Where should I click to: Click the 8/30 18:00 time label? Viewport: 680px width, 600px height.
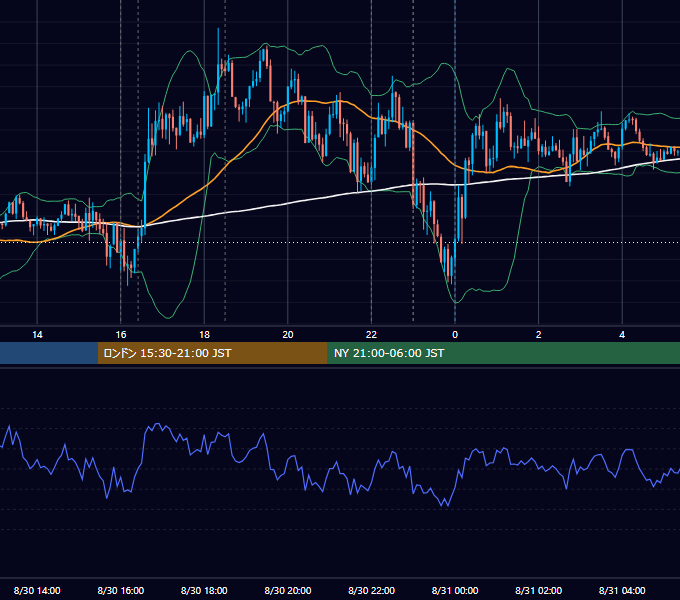[x=204, y=590]
